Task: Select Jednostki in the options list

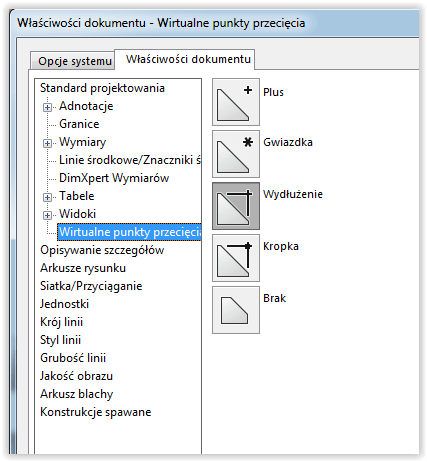Action: point(64,304)
